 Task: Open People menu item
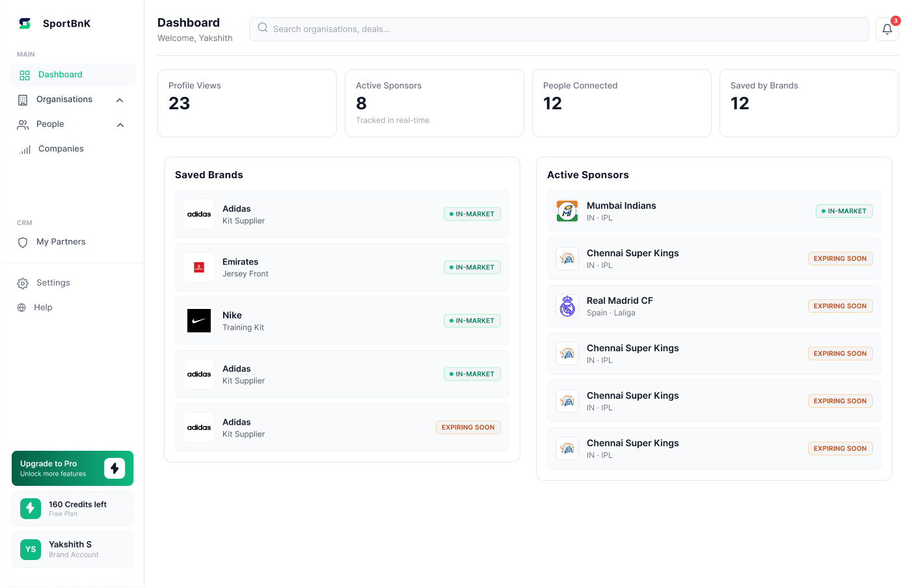click(72, 124)
